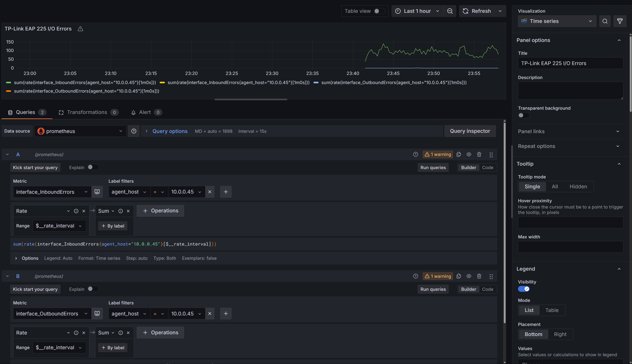The image size is (632, 364).
Task: Open the data source help icon
Action: point(134,131)
